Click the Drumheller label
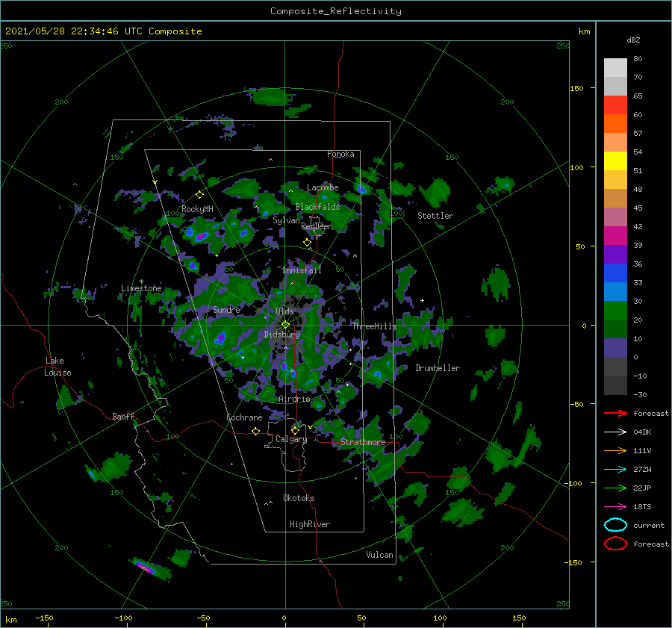Viewport: 672px width, 628px height. point(438,368)
